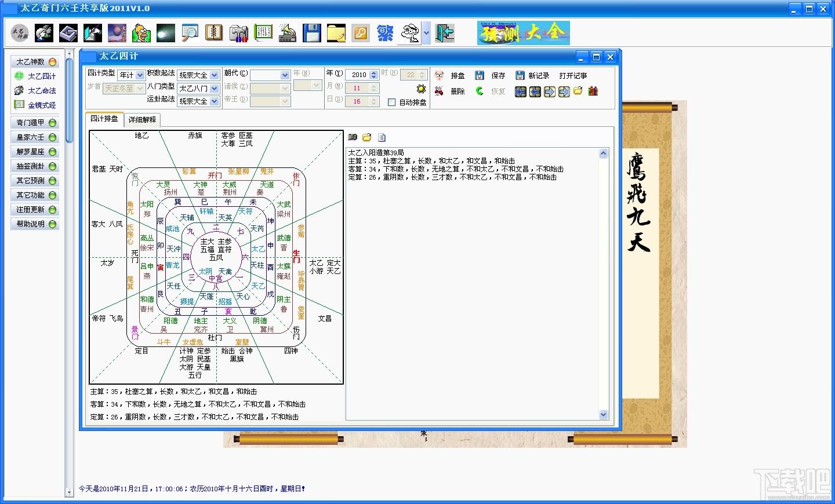Screen dimensions: 835x504
Task: Open the 八门类型 太乙八门 dropdown
Action: pos(215,89)
